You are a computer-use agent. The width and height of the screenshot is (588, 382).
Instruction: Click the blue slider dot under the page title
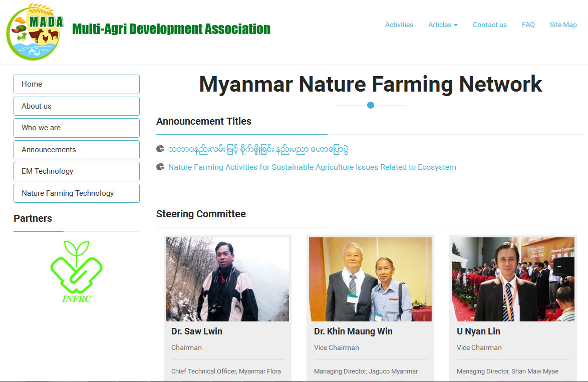coord(370,105)
